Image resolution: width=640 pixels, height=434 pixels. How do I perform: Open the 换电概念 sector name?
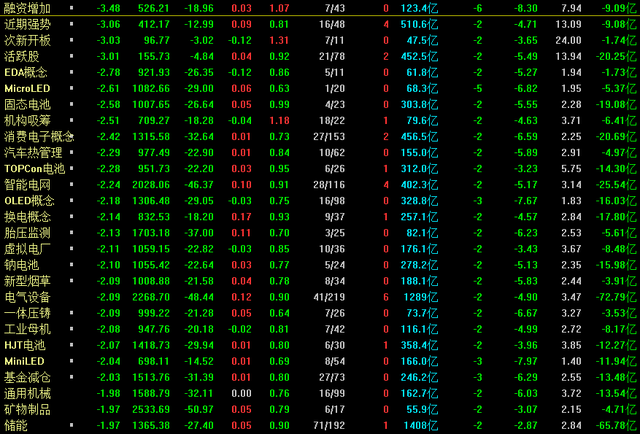pyautogui.click(x=27, y=217)
